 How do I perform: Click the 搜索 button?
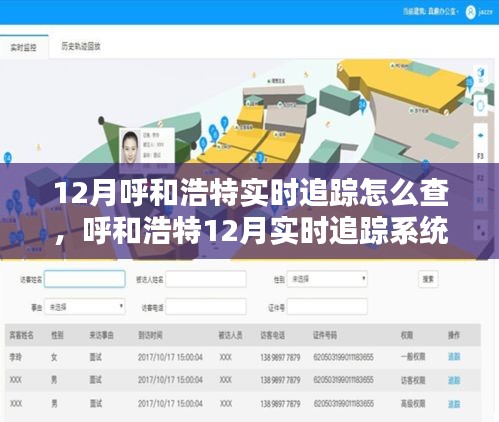pyautogui.click(x=428, y=279)
